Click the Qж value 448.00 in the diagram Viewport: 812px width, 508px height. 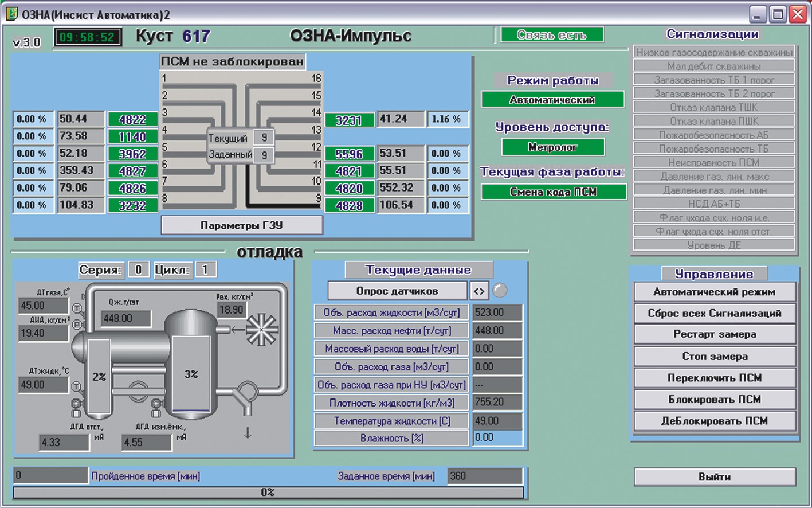pos(126,318)
